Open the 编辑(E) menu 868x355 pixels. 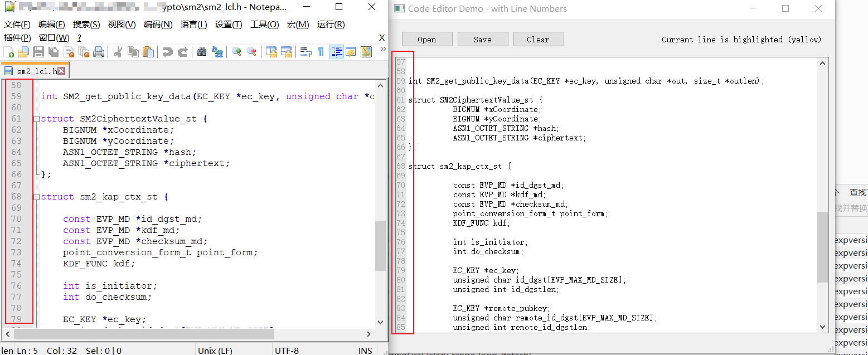(x=52, y=25)
